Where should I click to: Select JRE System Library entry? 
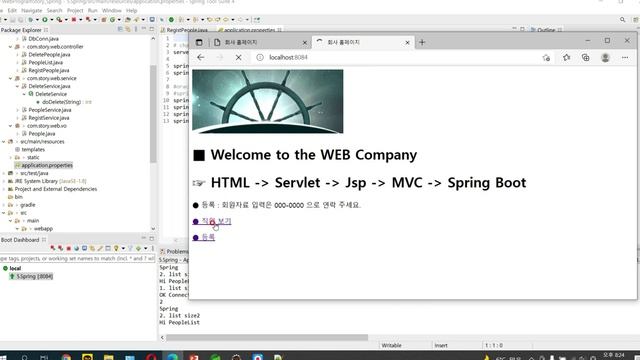pos(50,181)
